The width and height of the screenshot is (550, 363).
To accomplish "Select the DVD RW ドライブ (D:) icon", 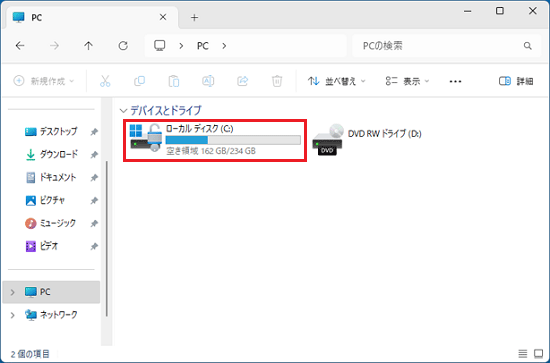I will (328, 140).
